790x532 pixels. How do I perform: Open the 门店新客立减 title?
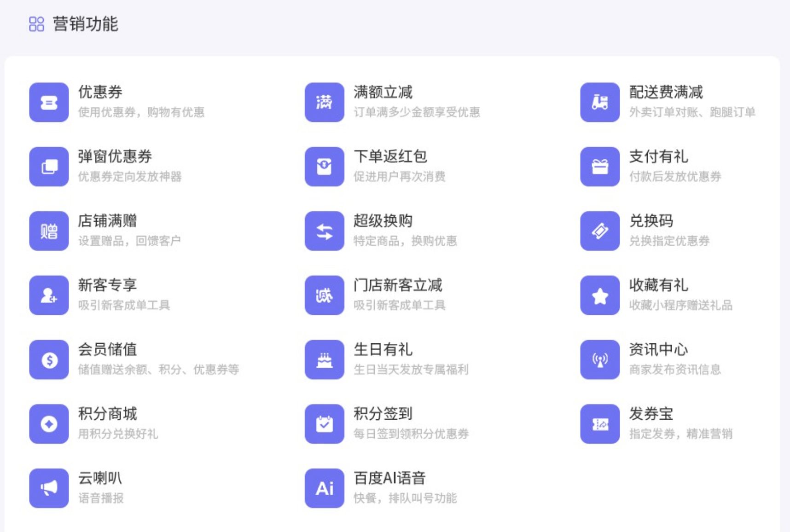click(398, 285)
